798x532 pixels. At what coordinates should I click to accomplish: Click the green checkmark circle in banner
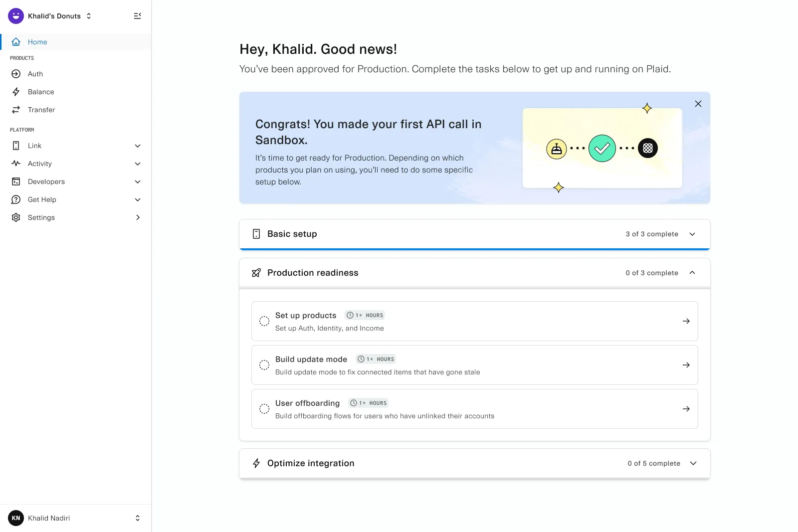[x=602, y=148]
